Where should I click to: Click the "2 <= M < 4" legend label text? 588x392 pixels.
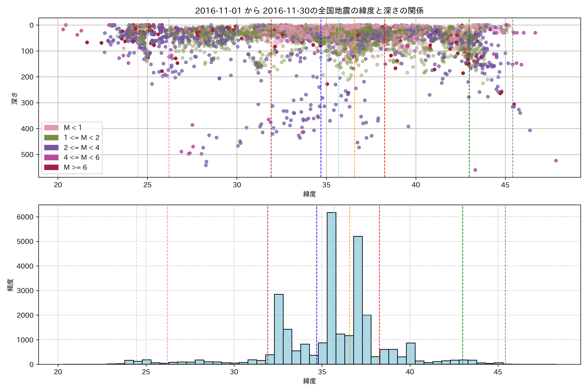point(82,147)
